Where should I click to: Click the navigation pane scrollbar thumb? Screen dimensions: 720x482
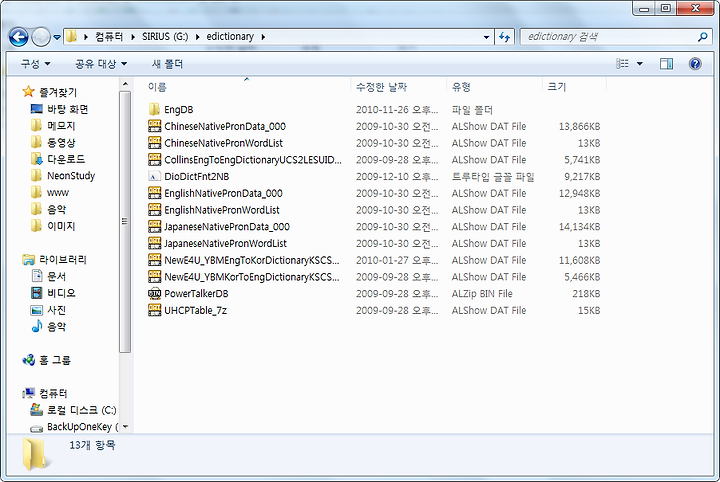coord(125,222)
